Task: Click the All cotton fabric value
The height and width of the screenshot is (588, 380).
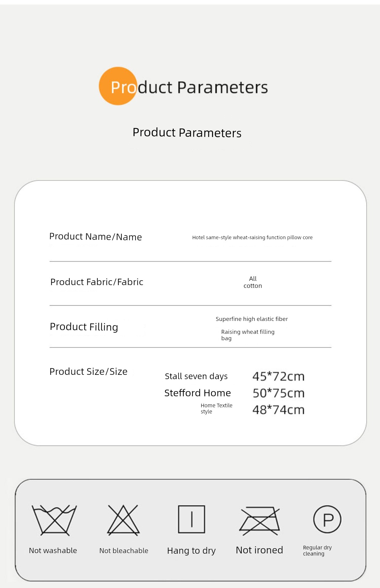Action: pos(253,282)
